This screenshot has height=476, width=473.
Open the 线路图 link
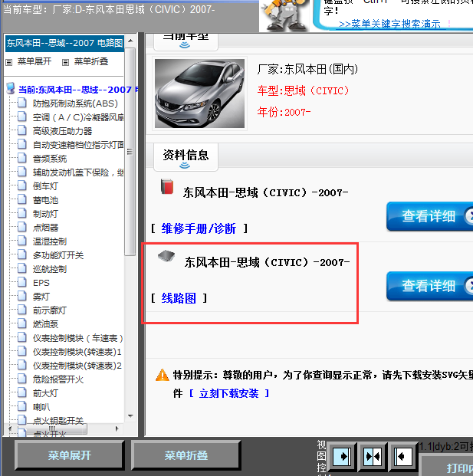(x=179, y=298)
